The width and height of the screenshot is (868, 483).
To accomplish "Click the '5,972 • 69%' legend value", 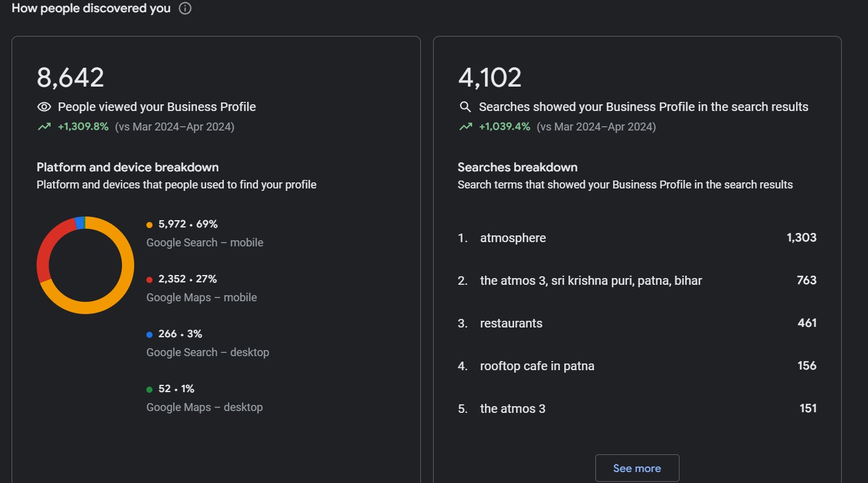I will (188, 224).
